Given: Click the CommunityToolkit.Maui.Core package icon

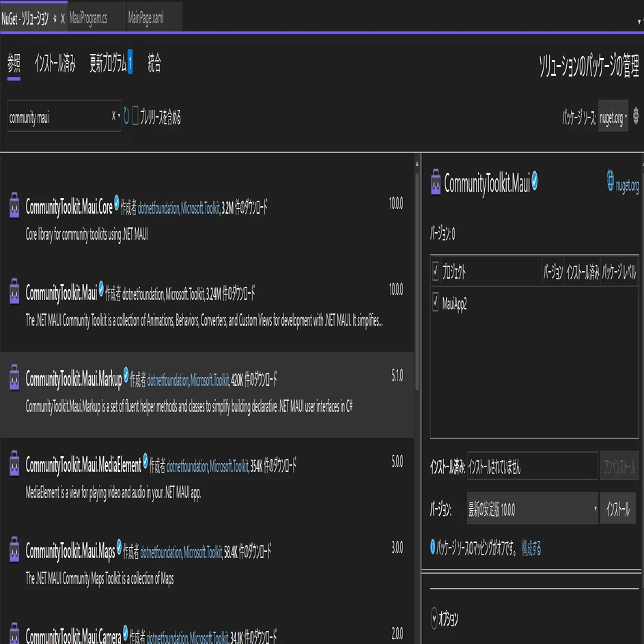Looking at the screenshot, I should (14, 204).
